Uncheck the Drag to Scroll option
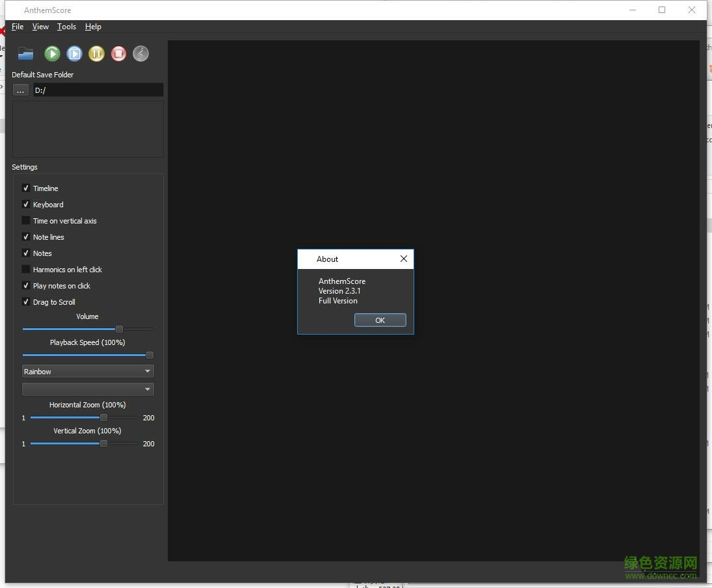 coord(26,302)
